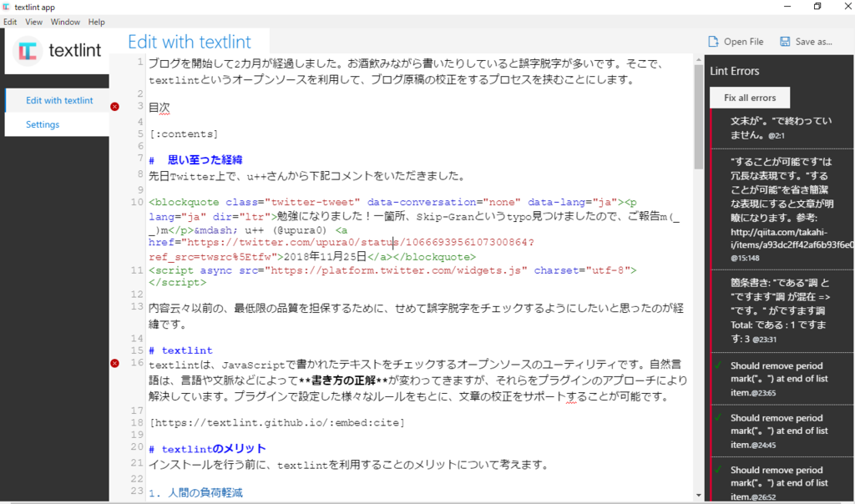Click the underlined word 目次 on line 3
Screen dimensions: 855x504
pos(159,108)
